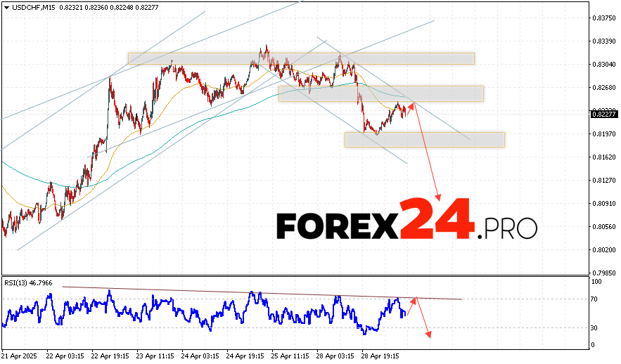The width and height of the screenshot is (621, 364).
Task: Select the 24 Apr 19:15 time label
Action: (245, 356)
